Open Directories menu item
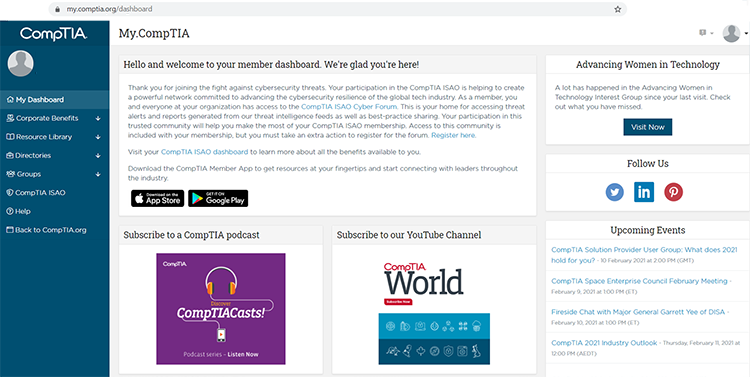Image resolution: width=750 pixels, height=377 pixels. pyautogui.click(x=55, y=155)
